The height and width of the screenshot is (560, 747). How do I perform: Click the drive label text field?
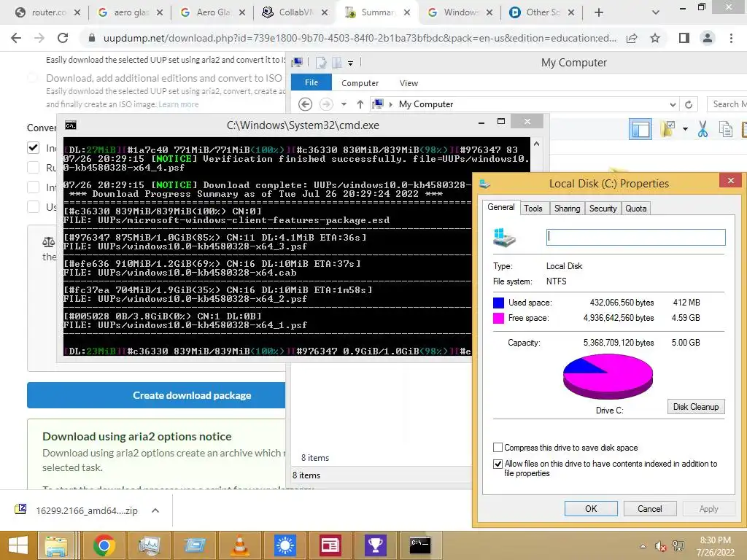click(635, 237)
